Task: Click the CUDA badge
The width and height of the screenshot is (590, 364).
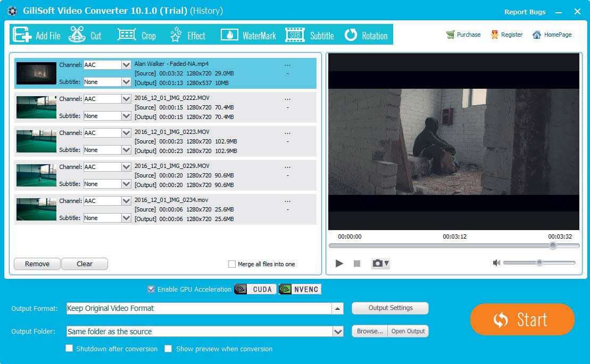Action: (255, 289)
